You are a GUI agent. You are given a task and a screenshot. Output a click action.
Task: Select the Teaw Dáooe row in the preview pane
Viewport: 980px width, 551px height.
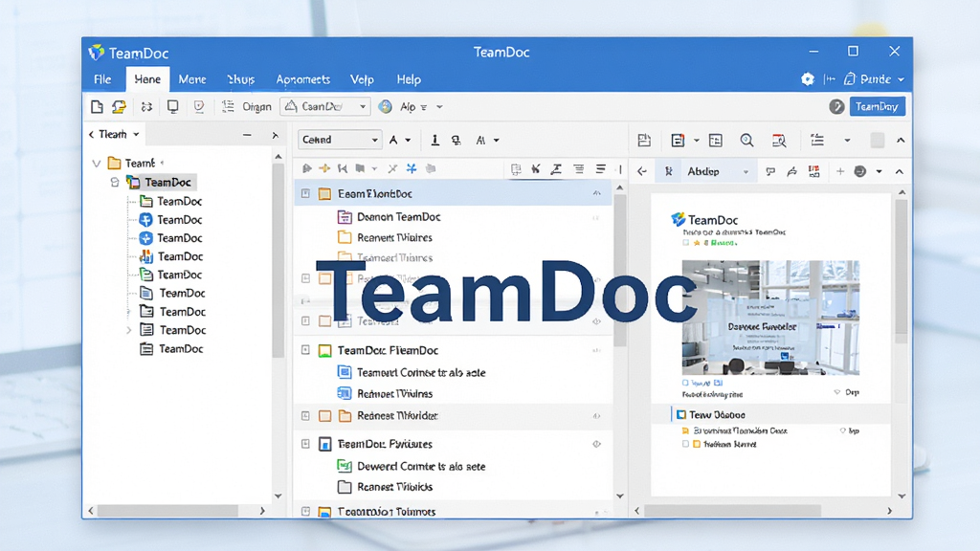pyautogui.click(x=770, y=415)
